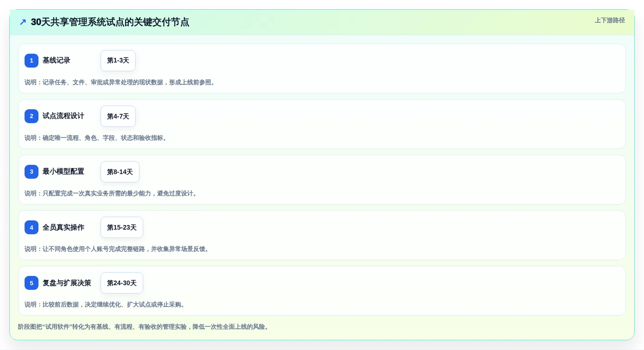Click the step number 1 badge
The width and height of the screenshot is (644, 350).
click(32, 61)
